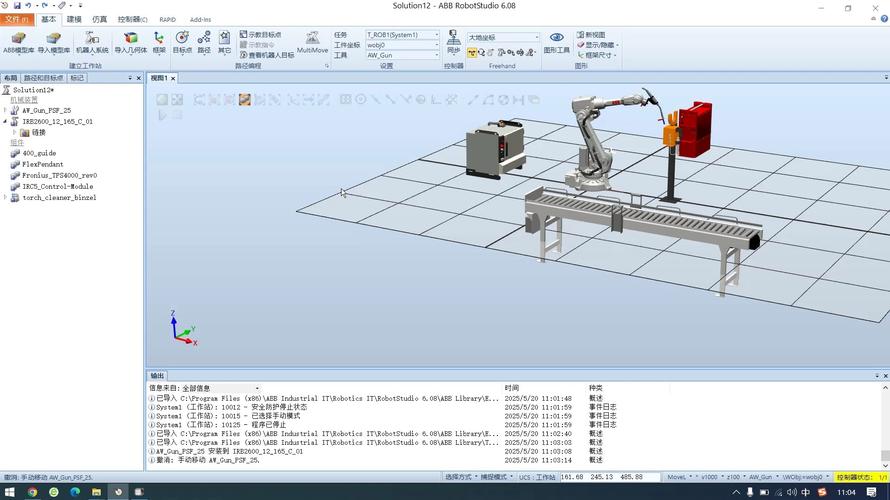This screenshot has height=500, width=890.
Task: Click the help question mark icon
Action: pos(884,19)
